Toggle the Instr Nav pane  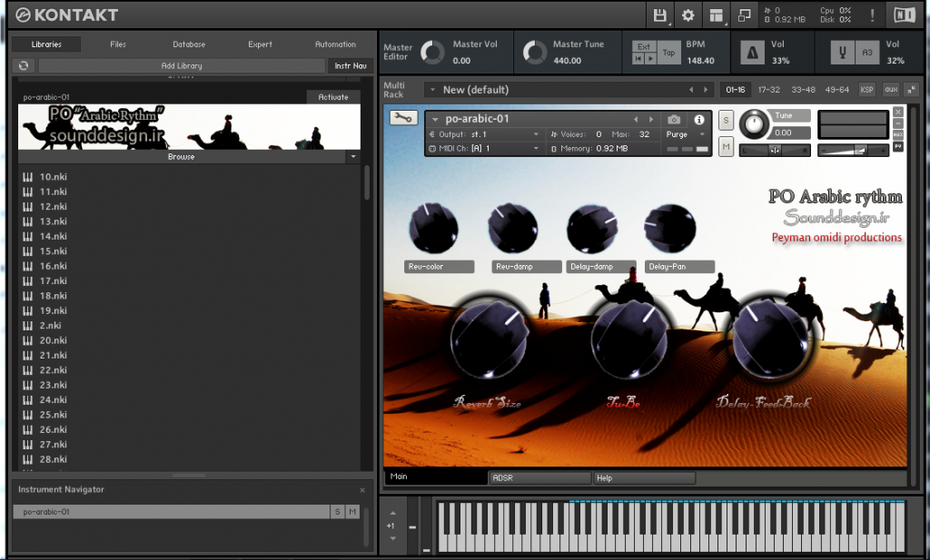click(x=351, y=65)
